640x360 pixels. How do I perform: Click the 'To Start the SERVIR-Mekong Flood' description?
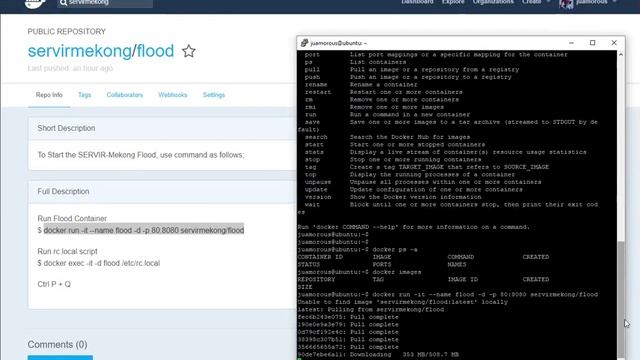coord(141,155)
